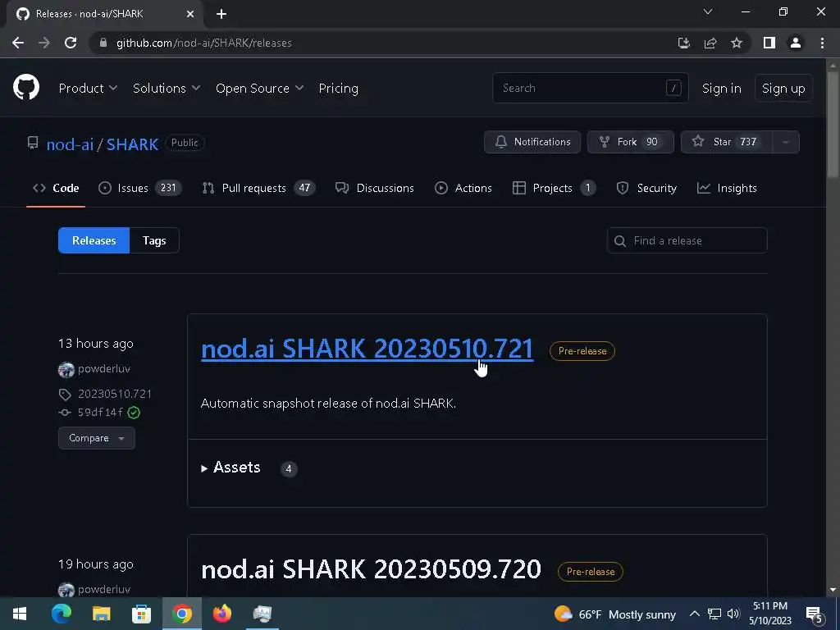840x630 pixels.
Task: Reload the current page
Action: coord(71,43)
